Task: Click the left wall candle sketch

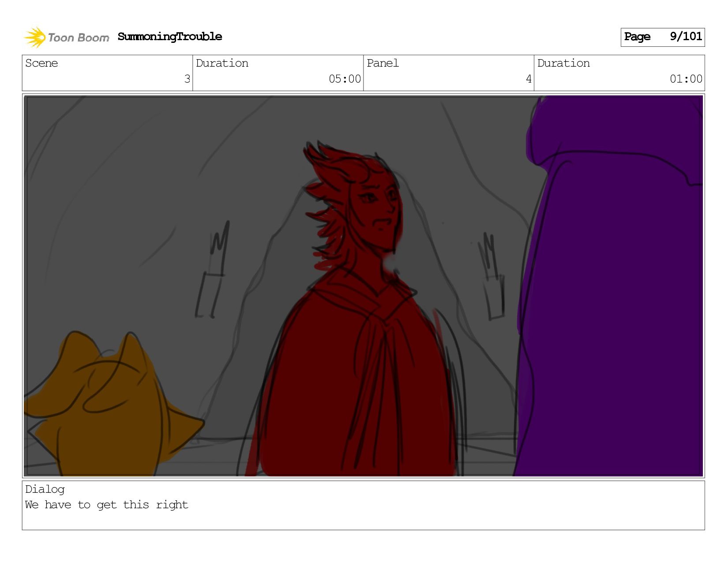Action: tap(212, 270)
